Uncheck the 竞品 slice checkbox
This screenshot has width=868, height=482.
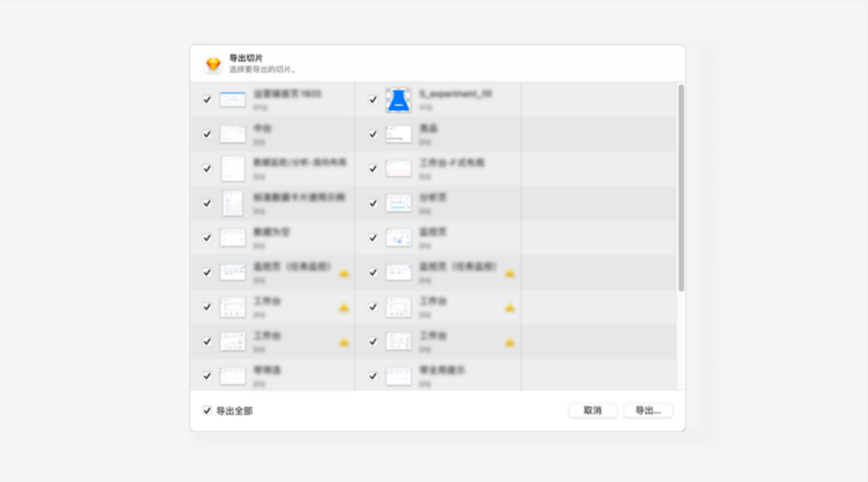(373, 134)
